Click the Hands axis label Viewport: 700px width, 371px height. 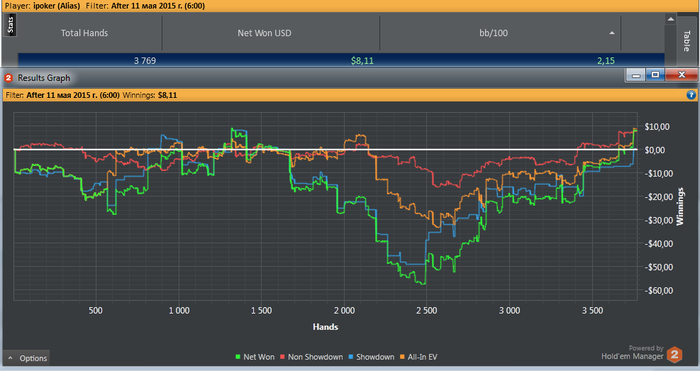tap(325, 327)
